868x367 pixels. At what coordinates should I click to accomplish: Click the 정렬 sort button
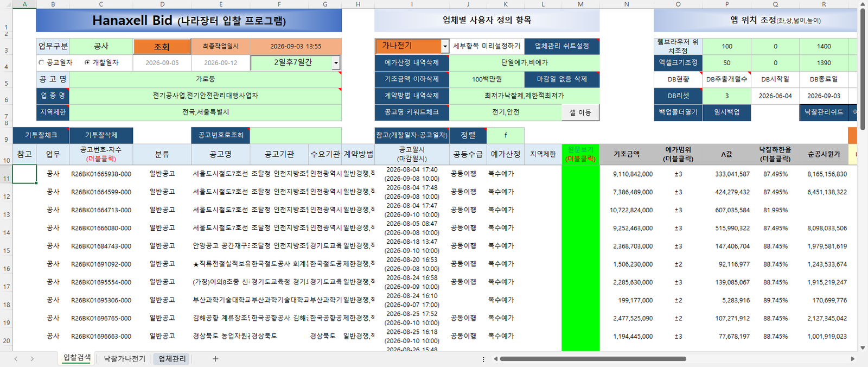pyautogui.click(x=468, y=135)
